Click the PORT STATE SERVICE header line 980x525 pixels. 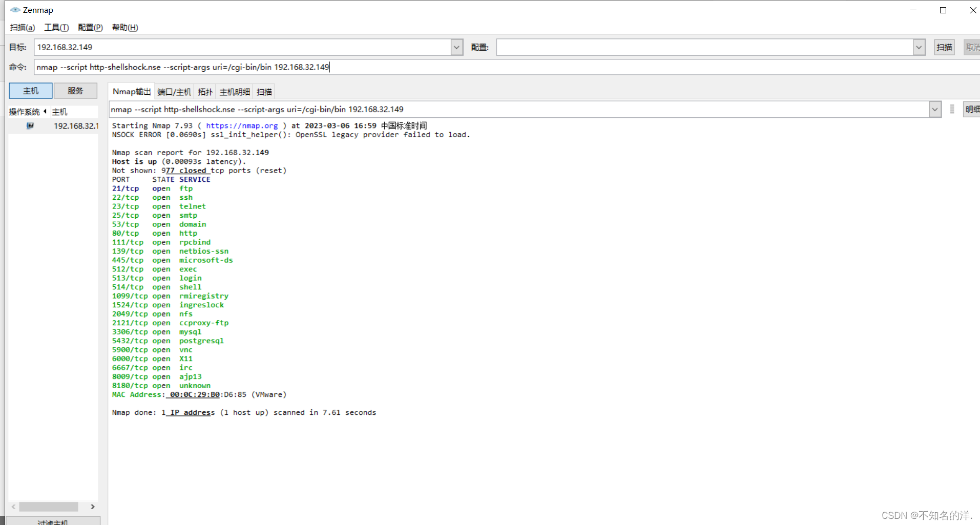point(161,180)
